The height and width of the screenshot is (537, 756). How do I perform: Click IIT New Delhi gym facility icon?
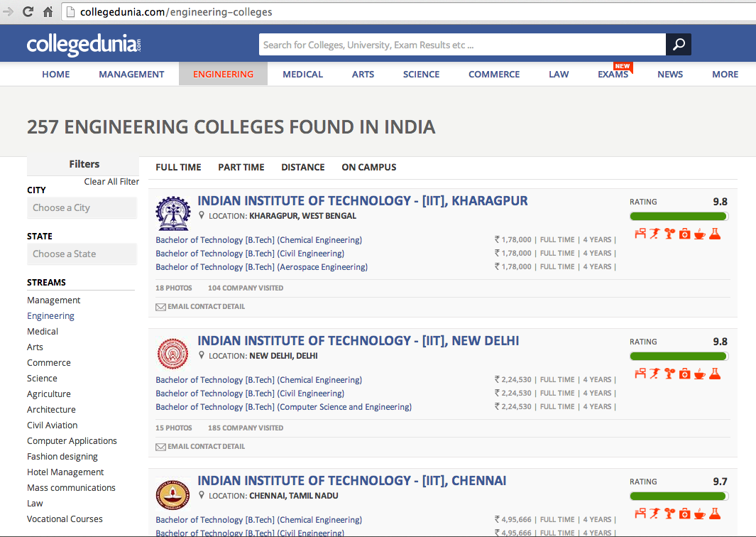pos(669,374)
